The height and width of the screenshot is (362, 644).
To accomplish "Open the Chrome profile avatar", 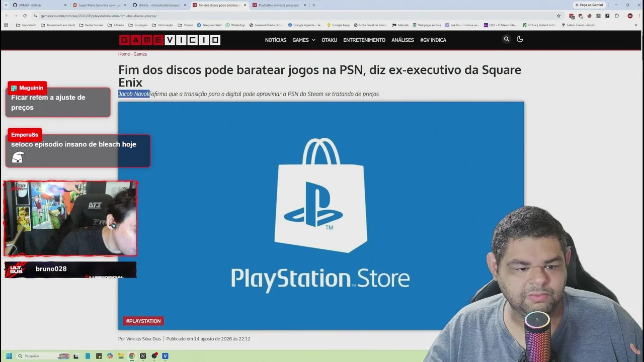I will pyautogui.click(x=630, y=16).
